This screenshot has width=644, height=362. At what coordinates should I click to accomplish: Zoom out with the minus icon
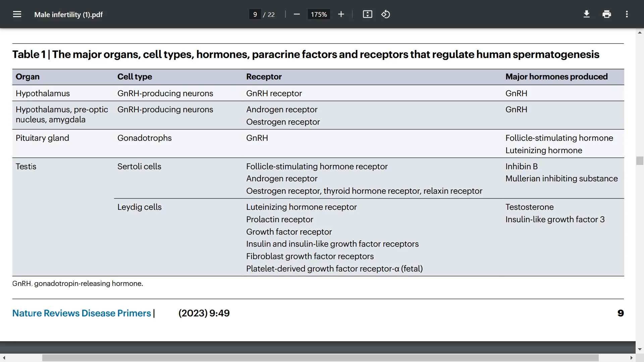point(297,14)
